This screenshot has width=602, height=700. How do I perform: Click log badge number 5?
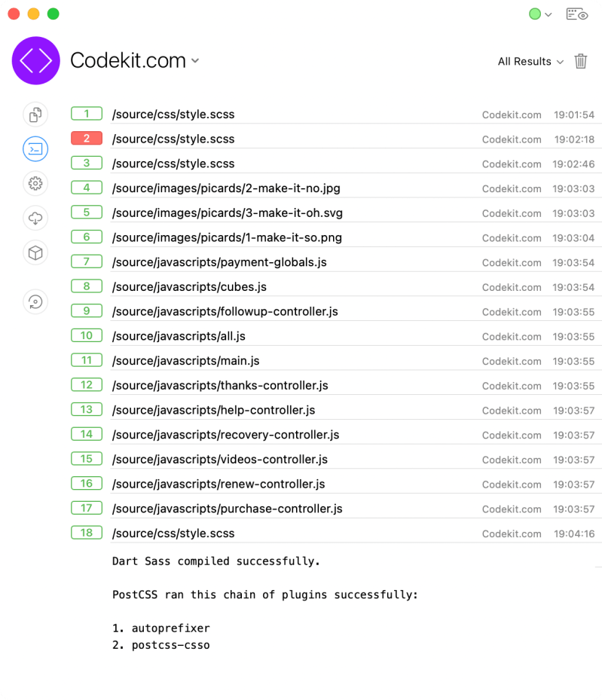(x=87, y=212)
